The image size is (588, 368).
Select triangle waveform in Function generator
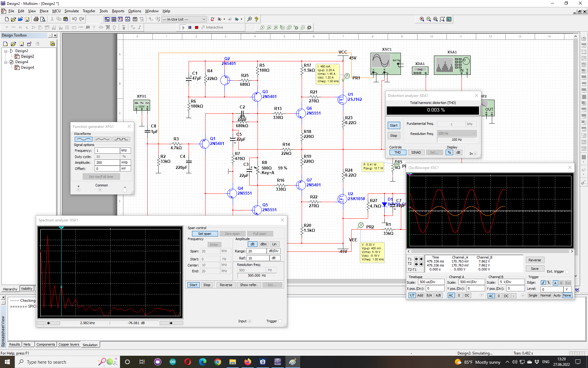(102, 139)
